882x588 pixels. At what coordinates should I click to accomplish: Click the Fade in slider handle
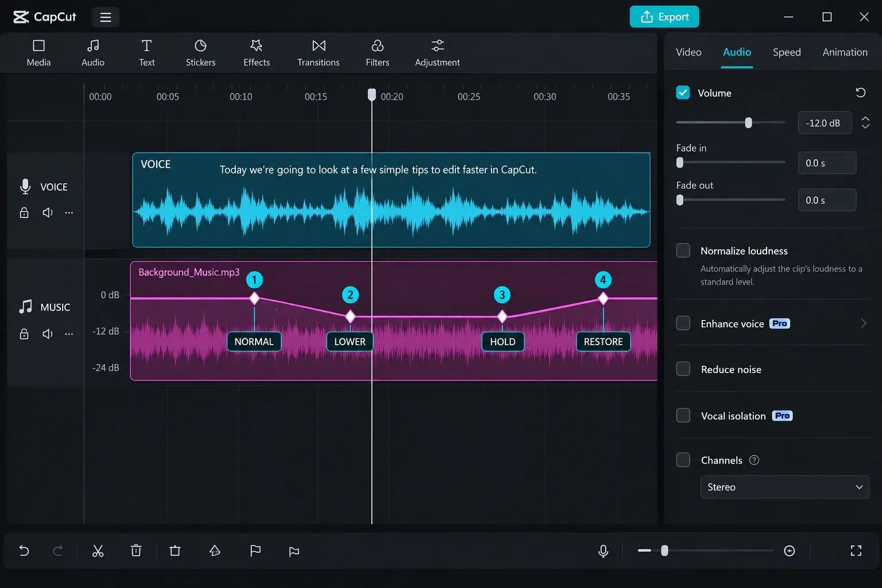(680, 163)
